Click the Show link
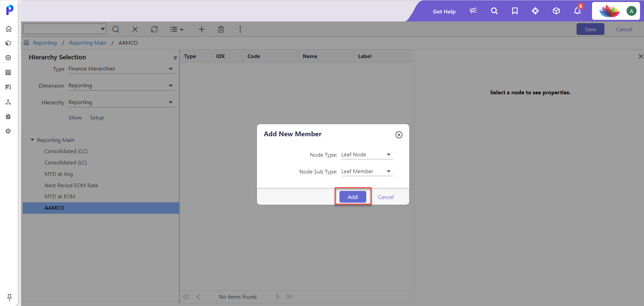This screenshot has height=306, width=644. [75, 118]
